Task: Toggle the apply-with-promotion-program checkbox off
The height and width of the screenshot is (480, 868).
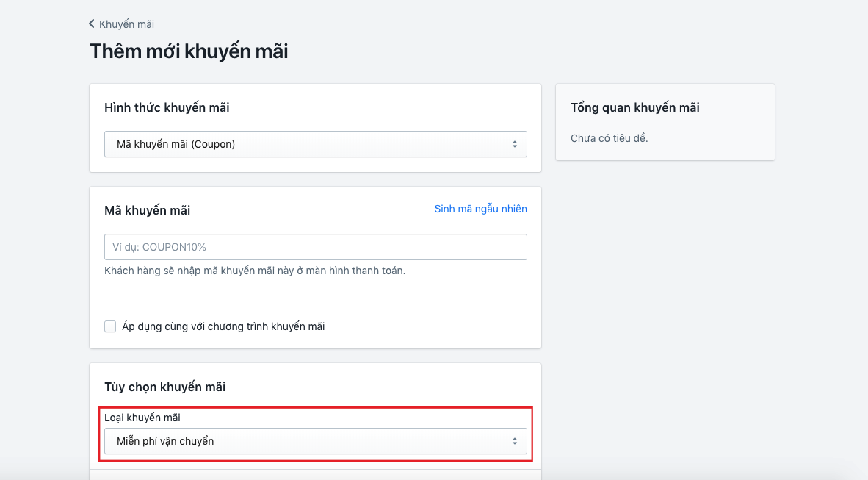Action: (x=109, y=326)
